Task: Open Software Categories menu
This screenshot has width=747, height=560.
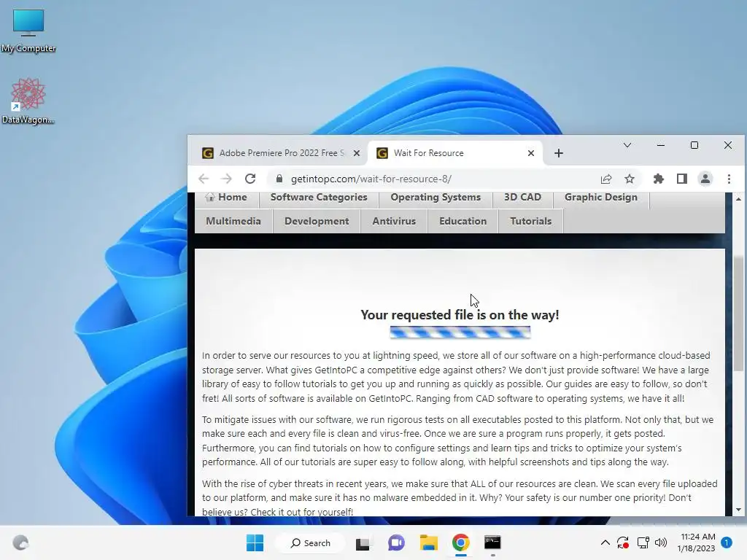Action: [319, 198]
